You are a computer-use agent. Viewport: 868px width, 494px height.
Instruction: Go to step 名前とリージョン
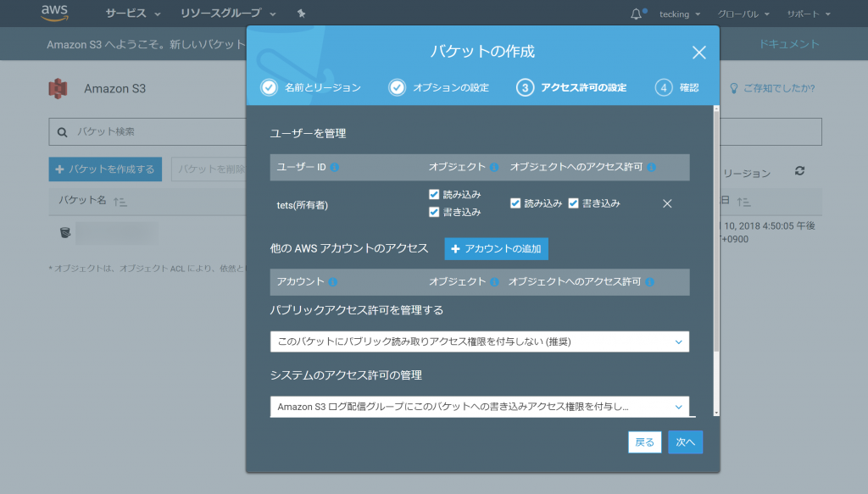[311, 87]
